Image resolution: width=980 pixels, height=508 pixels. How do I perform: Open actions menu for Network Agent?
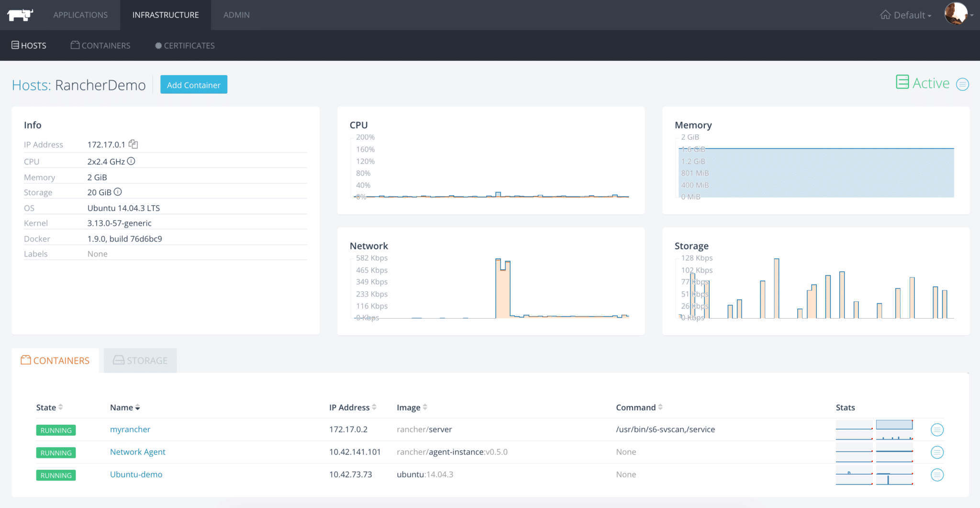tap(937, 452)
